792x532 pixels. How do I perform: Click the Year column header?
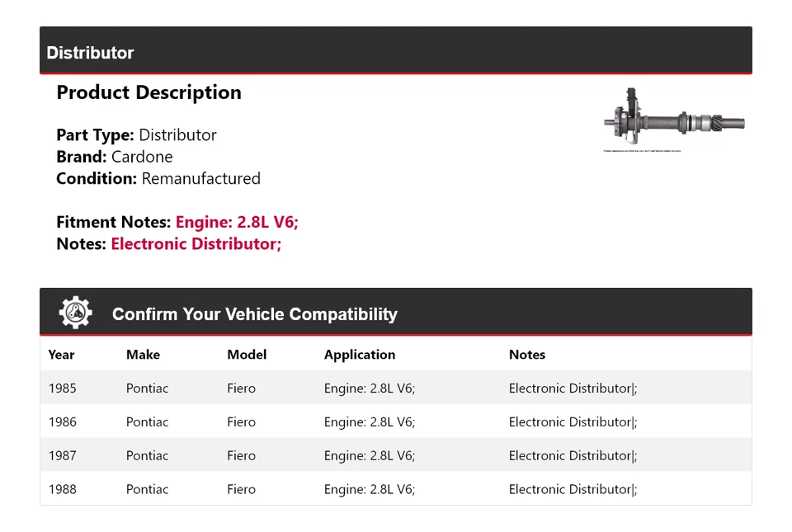pos(61,355)
